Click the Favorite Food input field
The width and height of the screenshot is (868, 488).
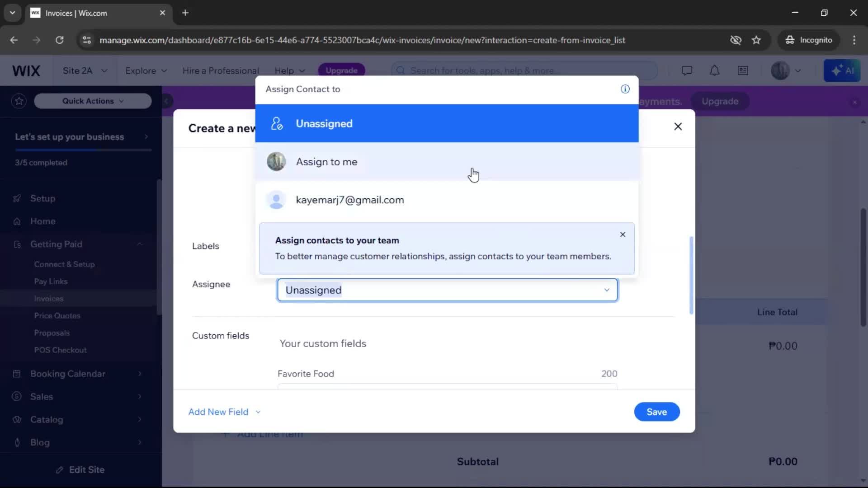[x=447, y=386]
